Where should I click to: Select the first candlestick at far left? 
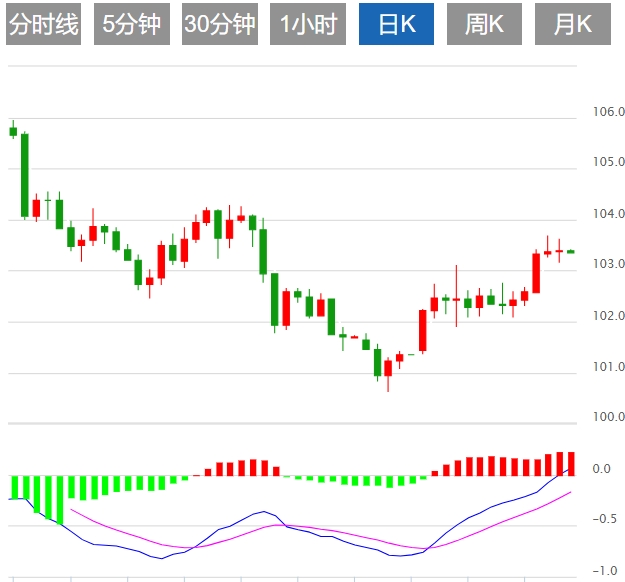(13, 130)
